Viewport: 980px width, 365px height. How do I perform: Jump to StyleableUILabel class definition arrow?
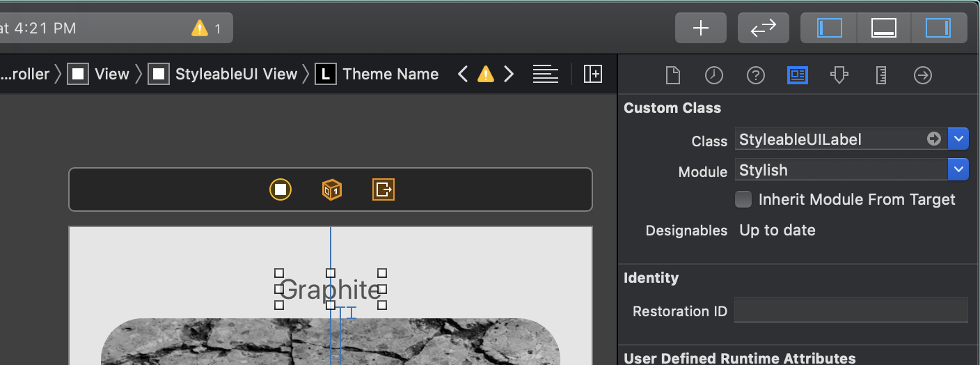[x=934, y=139]
